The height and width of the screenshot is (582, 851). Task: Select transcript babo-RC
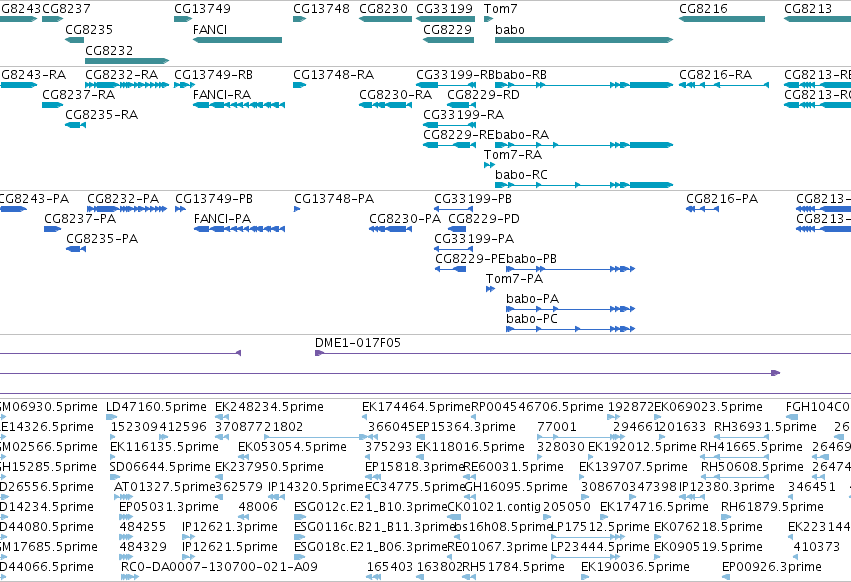[x=521, y=175]
